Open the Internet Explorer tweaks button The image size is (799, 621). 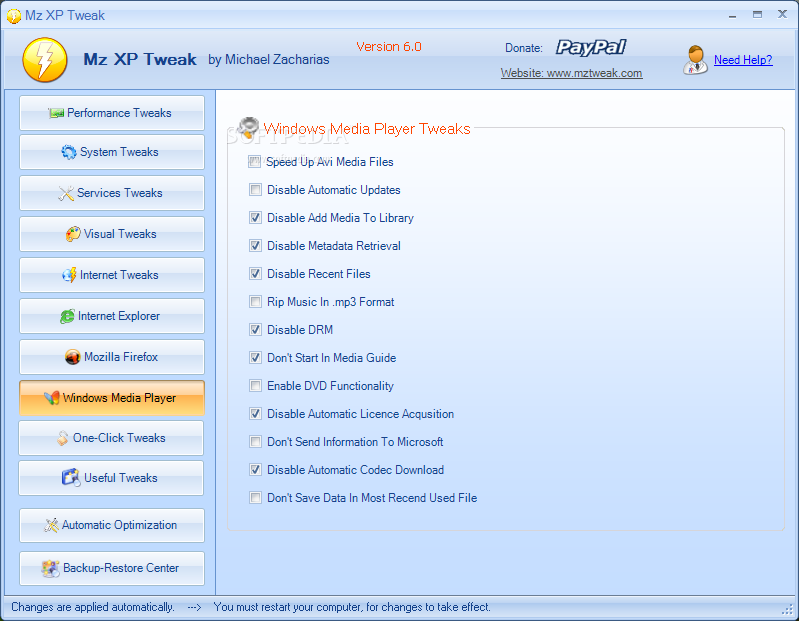pyautogui.click(x=112, y=316)
